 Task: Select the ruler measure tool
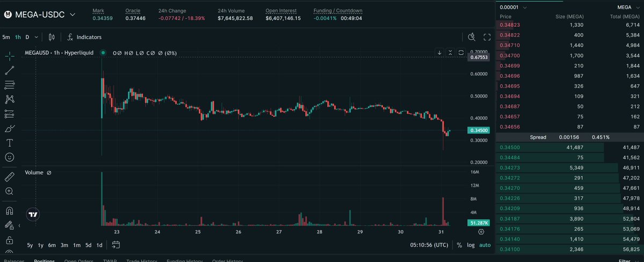pos(10,176)
